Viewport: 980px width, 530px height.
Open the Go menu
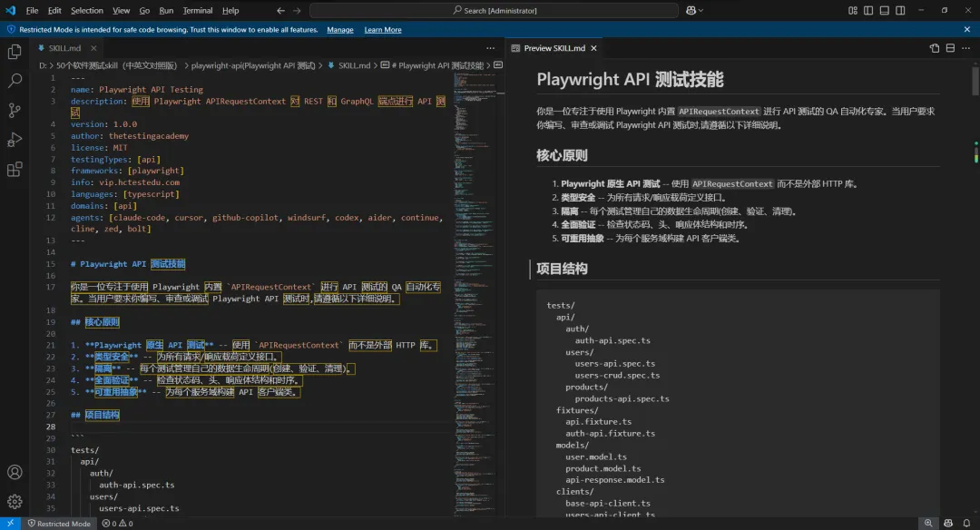(144, 11)
